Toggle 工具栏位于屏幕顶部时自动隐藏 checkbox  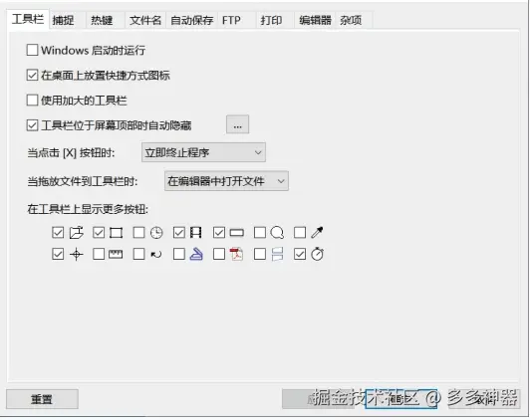pyautogui.click(x=32, y=125)
